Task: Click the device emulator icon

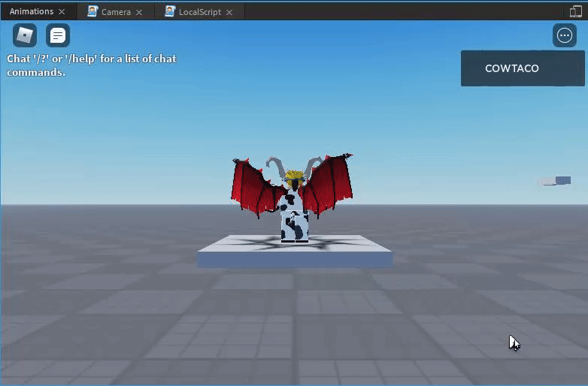Action: (576, 11)
